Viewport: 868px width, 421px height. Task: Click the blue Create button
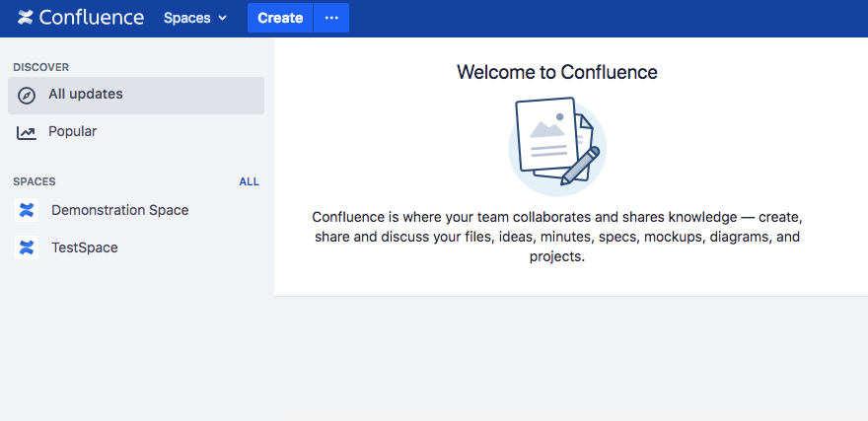[280, 18]
